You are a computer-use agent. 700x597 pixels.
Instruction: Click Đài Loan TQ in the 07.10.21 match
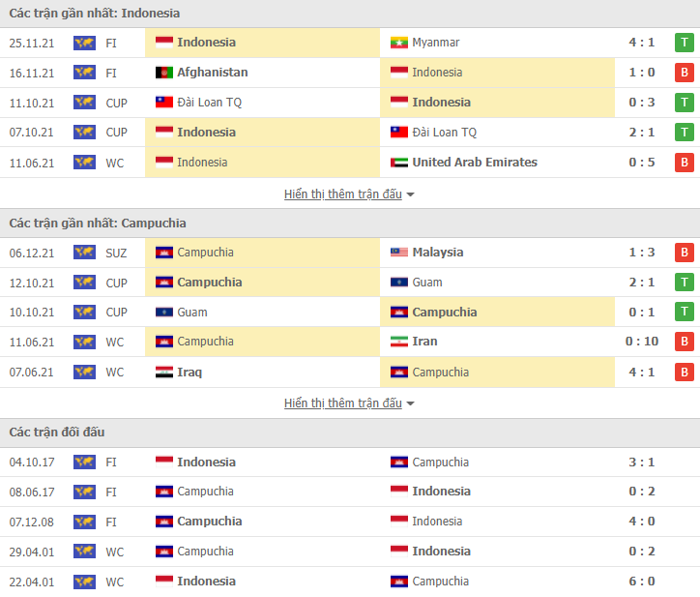coord(444,133)
